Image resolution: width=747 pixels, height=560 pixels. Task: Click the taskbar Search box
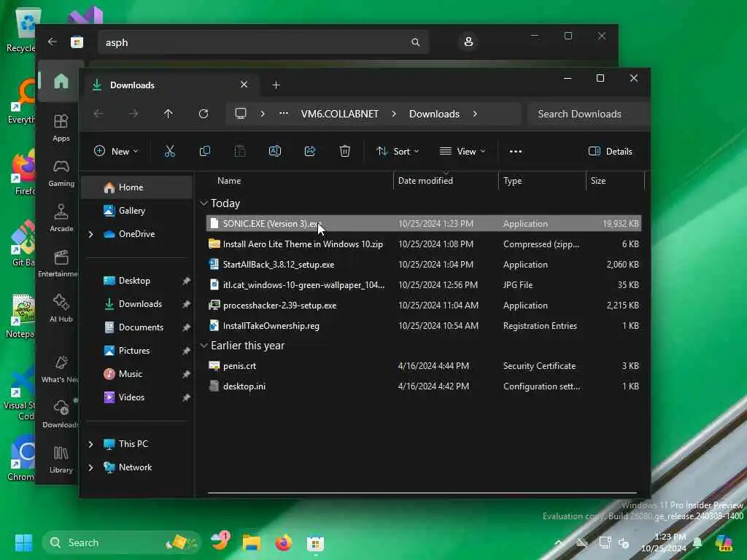(122, 542)
